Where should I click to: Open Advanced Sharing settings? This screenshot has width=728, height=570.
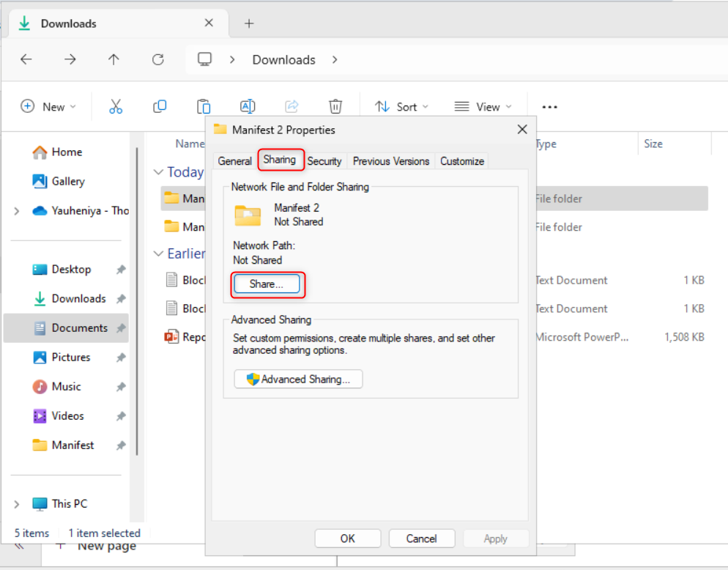(297, 379)
